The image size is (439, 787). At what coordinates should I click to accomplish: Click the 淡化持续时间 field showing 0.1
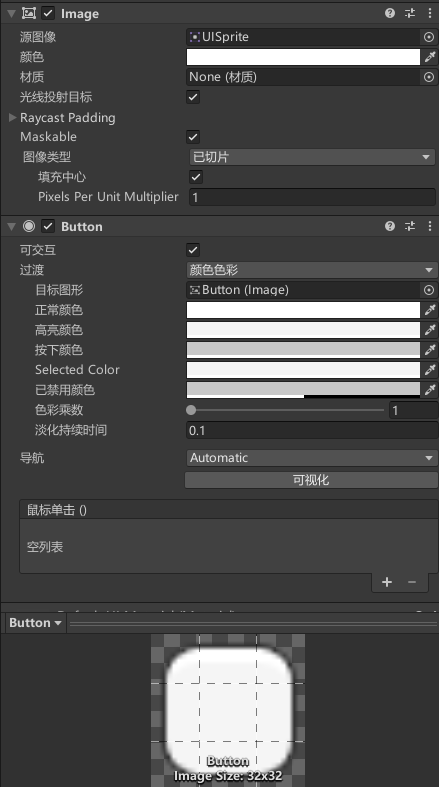312,430
